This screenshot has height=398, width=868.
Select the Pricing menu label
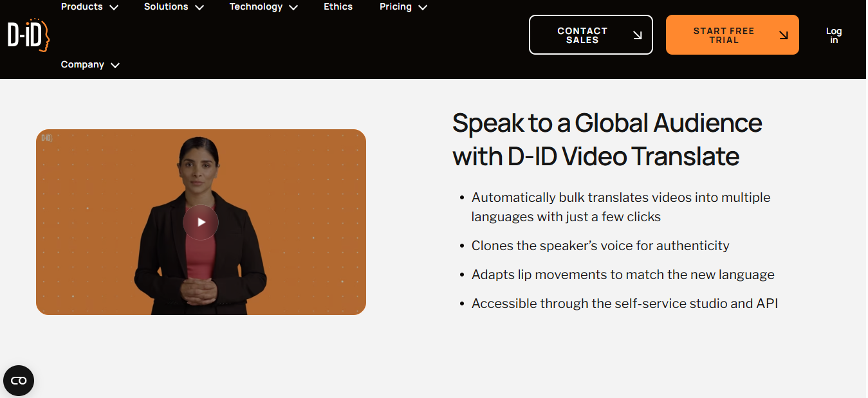coord(395,7)
